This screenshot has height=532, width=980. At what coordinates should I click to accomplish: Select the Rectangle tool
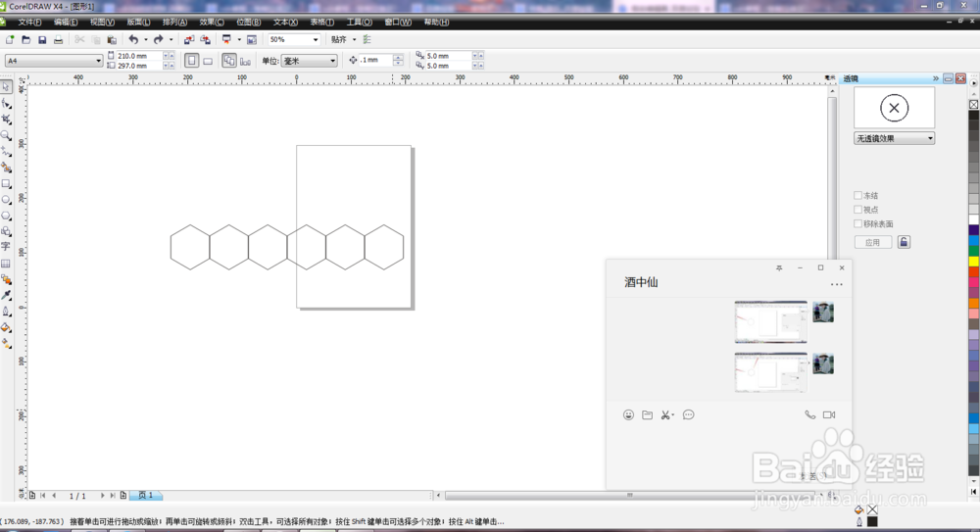[6, 184]
